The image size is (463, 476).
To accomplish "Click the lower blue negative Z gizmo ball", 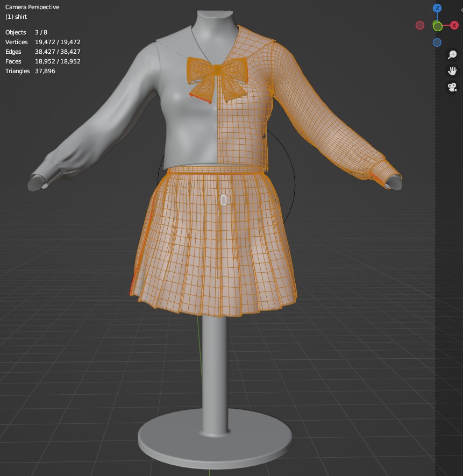I will [437, 41].
